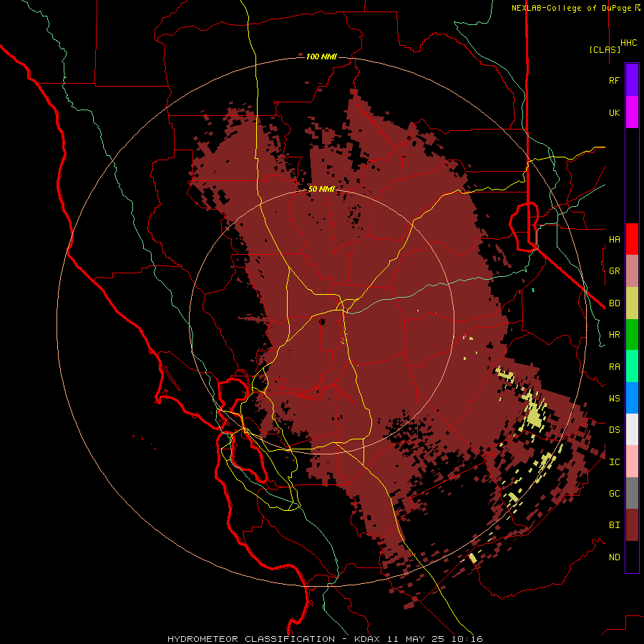644x644 pixels.
Task: Click the RA legend label
Action: (x=614, y=367)
